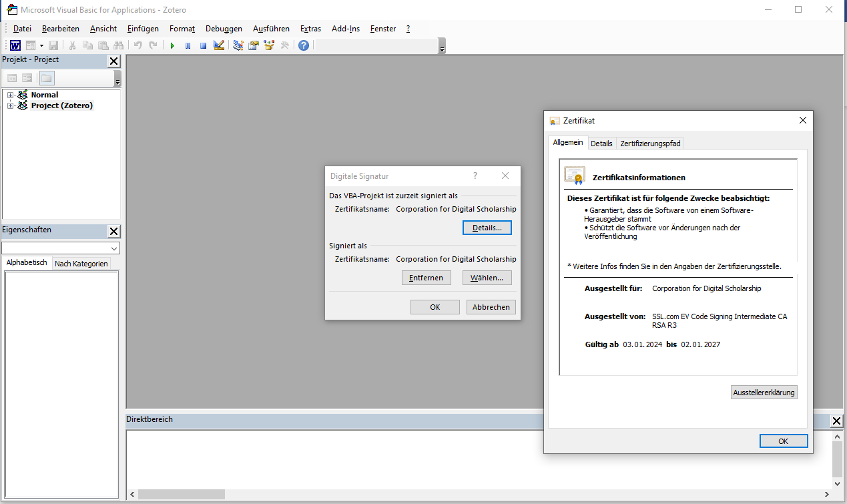
Task: Click the Direktbereich scroll left arrow
Action: point(132,495)
